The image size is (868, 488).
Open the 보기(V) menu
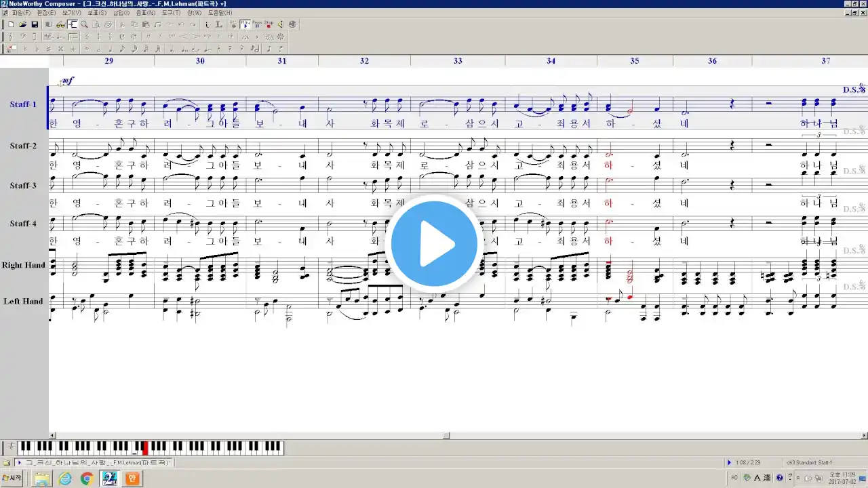click(72, 13)
